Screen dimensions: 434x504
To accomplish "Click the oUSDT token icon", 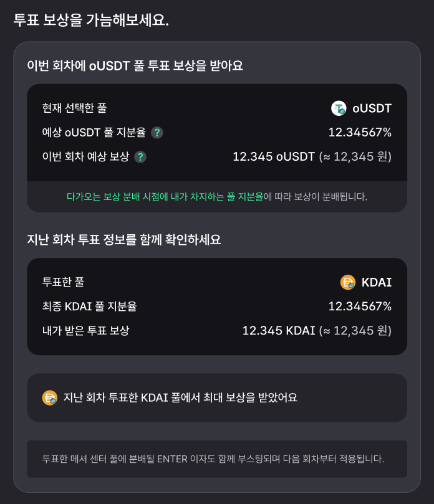I will [339, 108].
